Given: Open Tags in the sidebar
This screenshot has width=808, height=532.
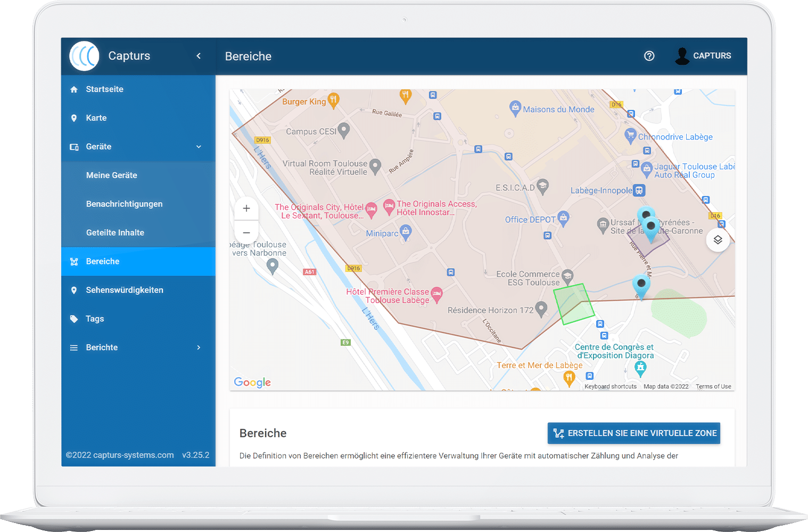Looking at the screenshot, I should coord(138,319).
